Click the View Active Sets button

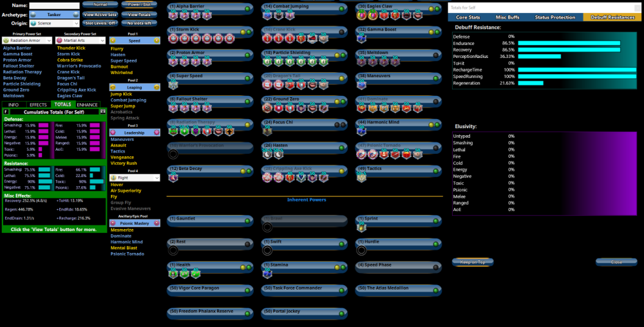pyautogui.click(x=100, y=14)
